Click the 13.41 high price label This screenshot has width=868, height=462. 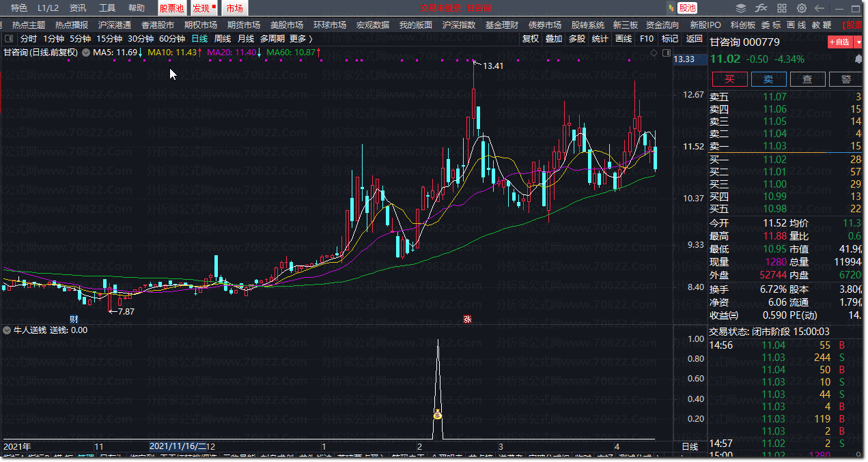pos(492,66)
